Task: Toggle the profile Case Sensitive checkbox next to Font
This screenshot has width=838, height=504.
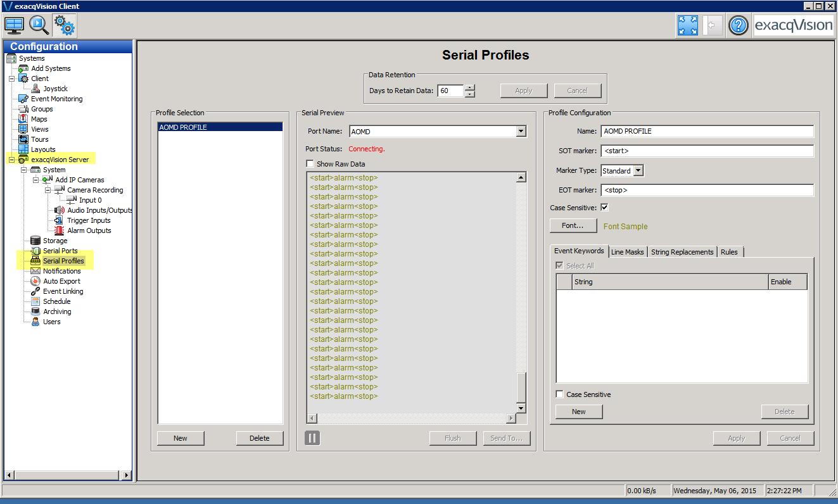Action: [604, 207]
